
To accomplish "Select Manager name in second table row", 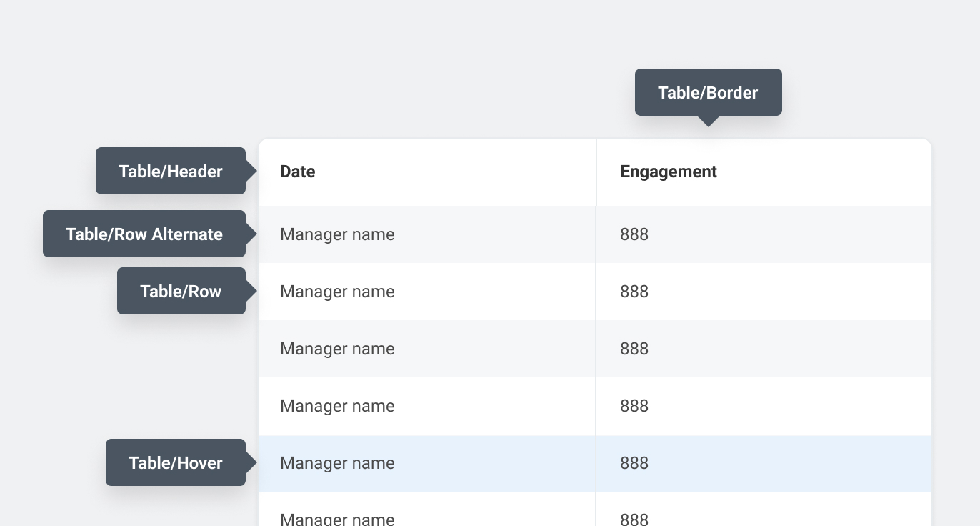I will pos(337,292).
